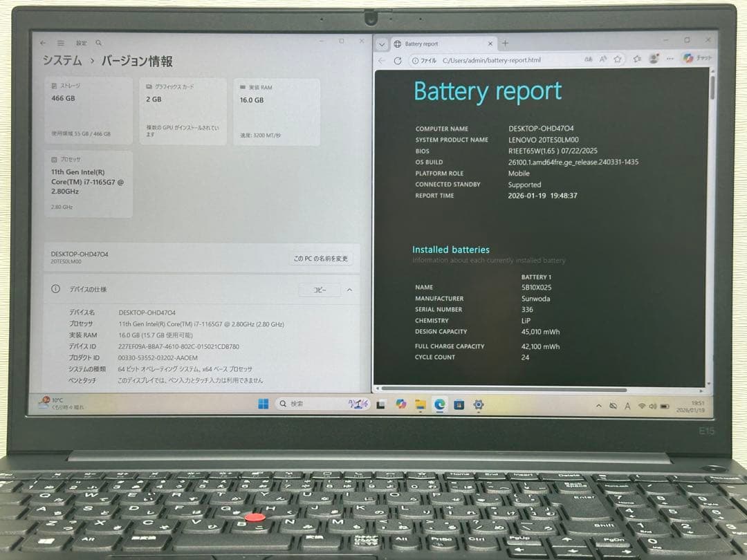Click the back arrow in Settings
Image resolution: width=747 pixels, height=560 pixels.
[42, 41]
